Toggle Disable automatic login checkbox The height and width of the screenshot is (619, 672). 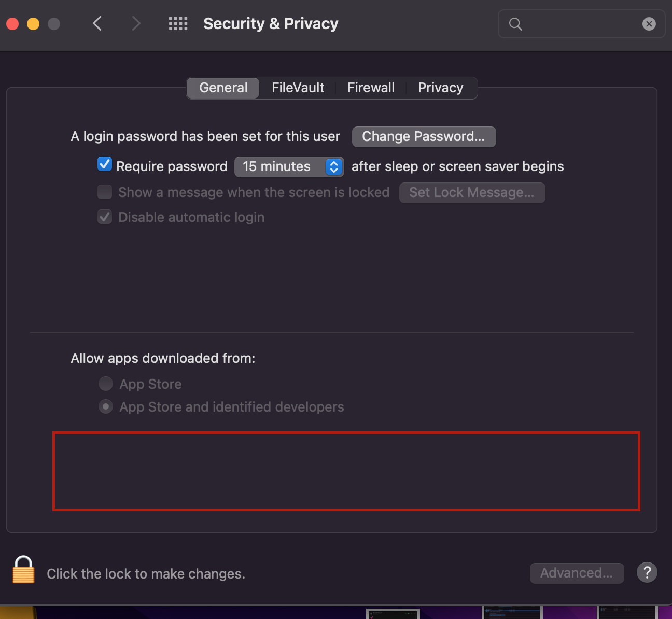click(105, 217)
